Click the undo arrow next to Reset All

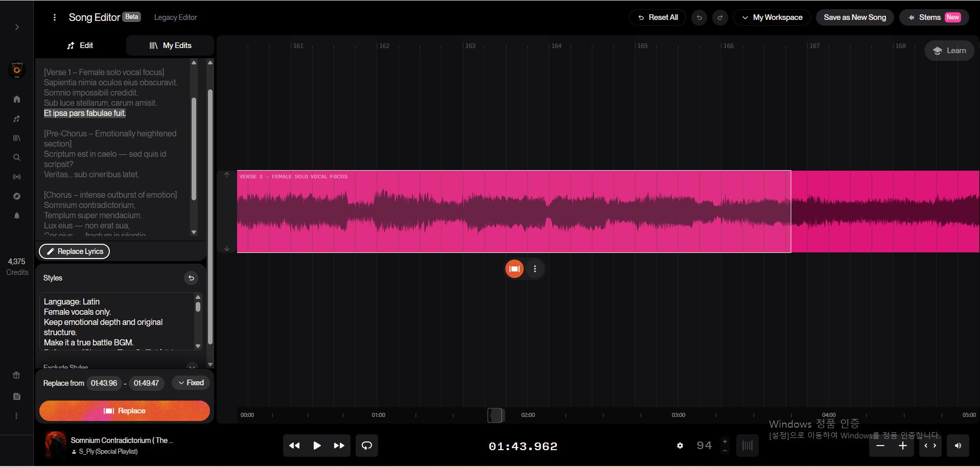(699, 17)
